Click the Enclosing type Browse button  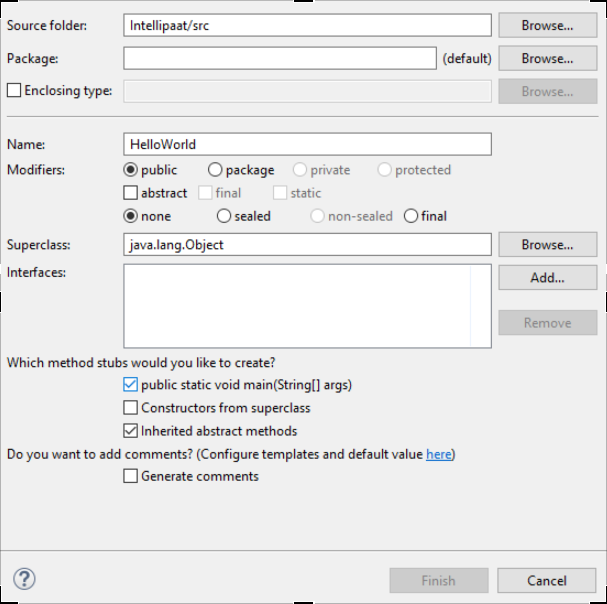547,91
